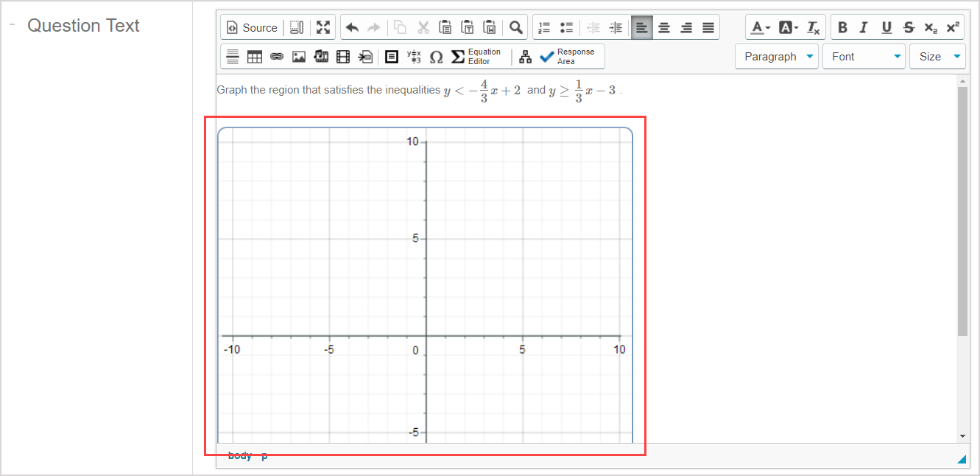The width and height of the screenshot is (980, 476).
Task: Insert a table
Action: [x=254, y=56]
